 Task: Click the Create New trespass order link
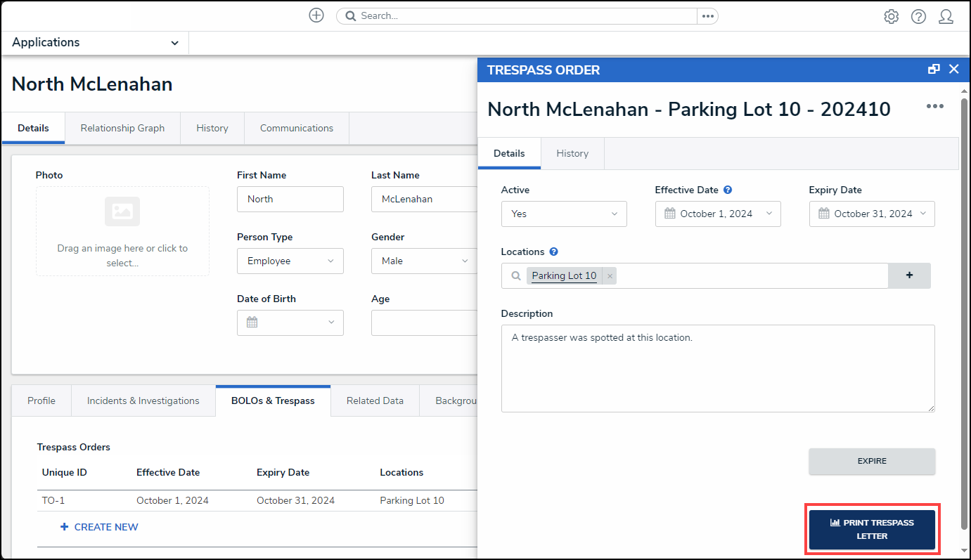[x=99, y=527]
